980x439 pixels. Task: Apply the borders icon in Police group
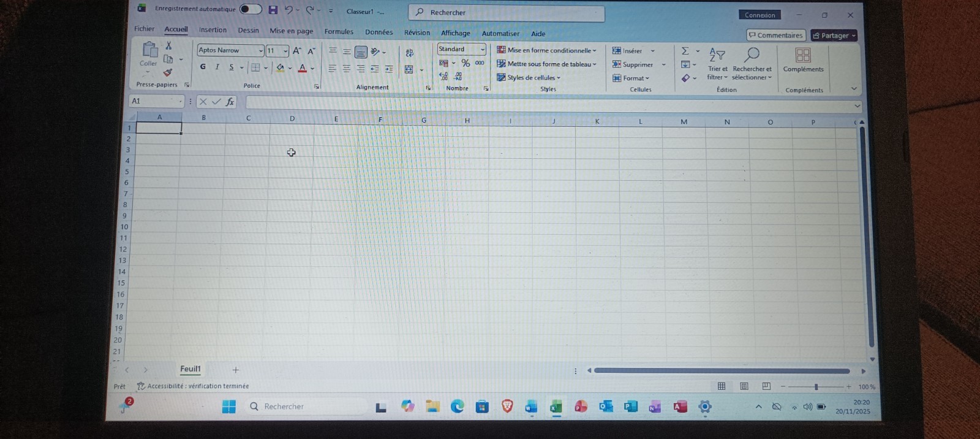255,67
